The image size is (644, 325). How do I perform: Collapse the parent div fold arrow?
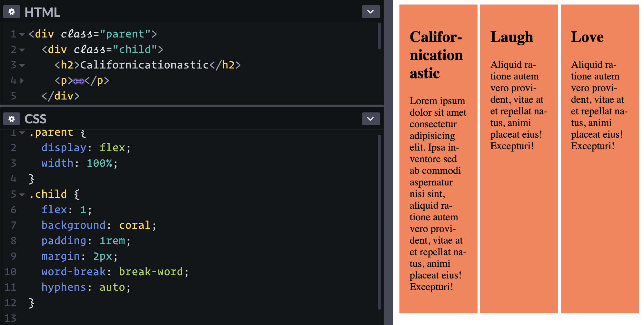pyautogui.click(x=22, y=34)
